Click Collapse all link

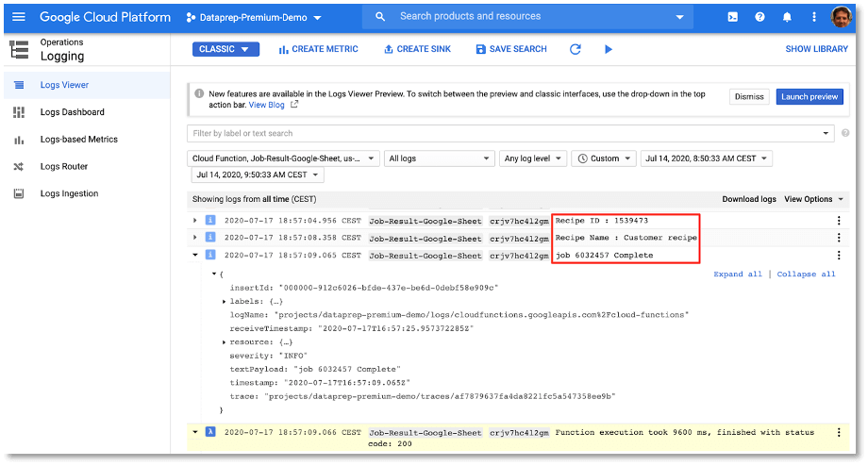(806, 274)
